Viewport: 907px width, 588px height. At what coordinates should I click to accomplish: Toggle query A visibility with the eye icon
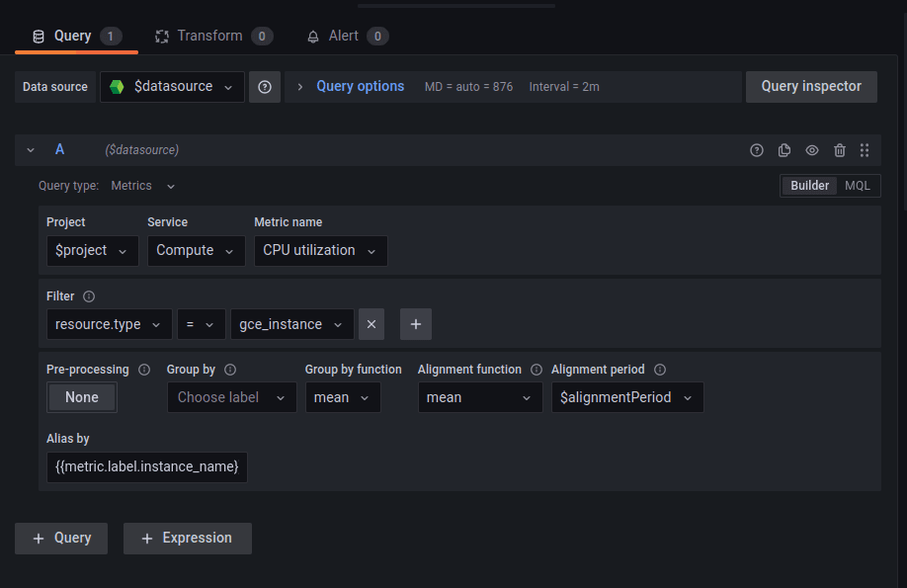[812, 150]
